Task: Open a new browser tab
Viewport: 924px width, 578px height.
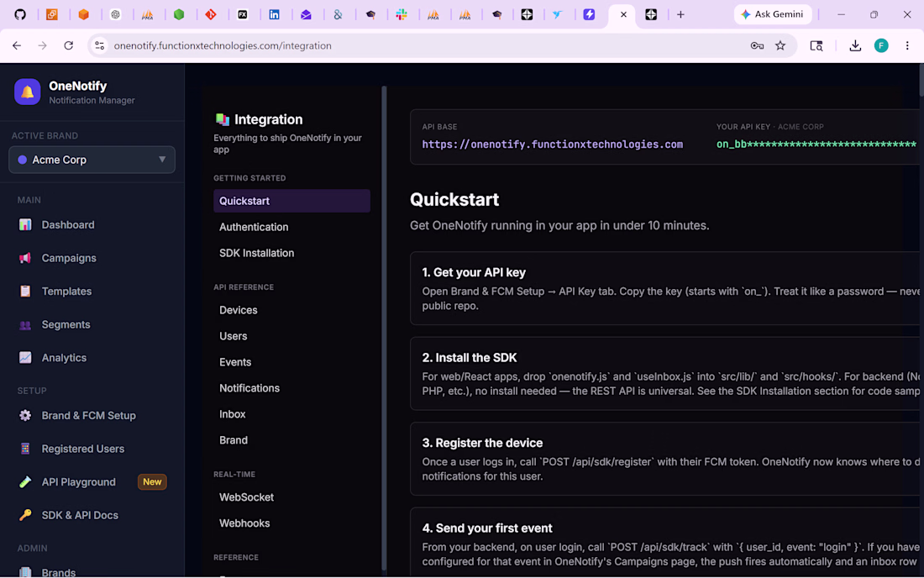Action: [680, 15]
